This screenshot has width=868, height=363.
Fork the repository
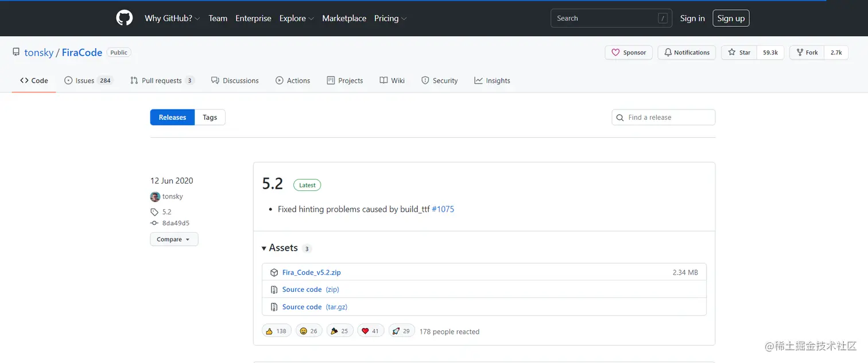(807, 52)
